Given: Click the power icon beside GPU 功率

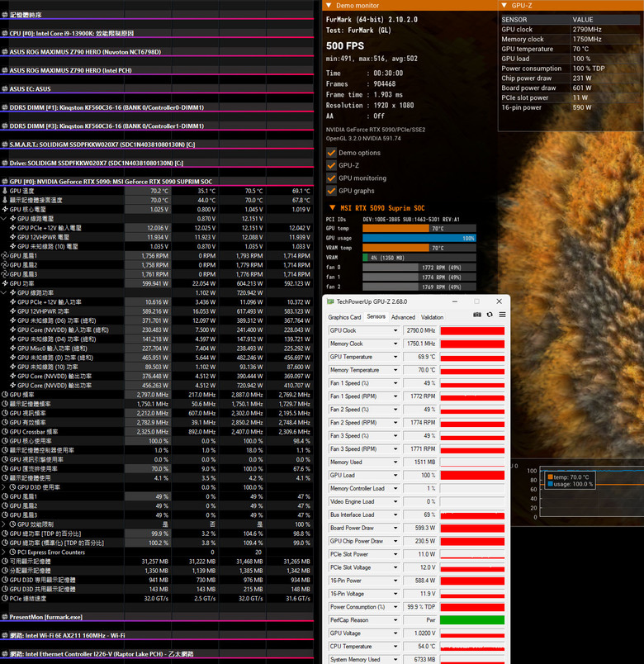Looking at the screenshot, I should point(5,284).
